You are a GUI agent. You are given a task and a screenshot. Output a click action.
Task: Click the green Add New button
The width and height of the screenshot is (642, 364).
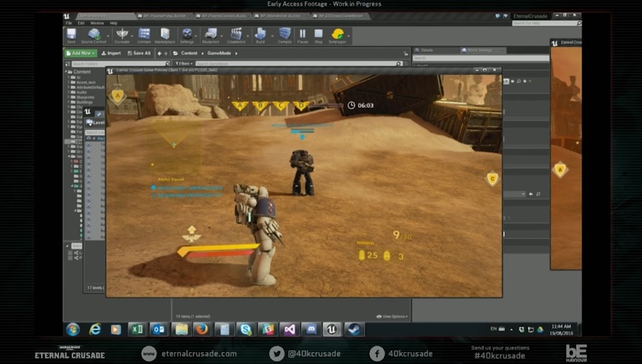click(81, 53)
